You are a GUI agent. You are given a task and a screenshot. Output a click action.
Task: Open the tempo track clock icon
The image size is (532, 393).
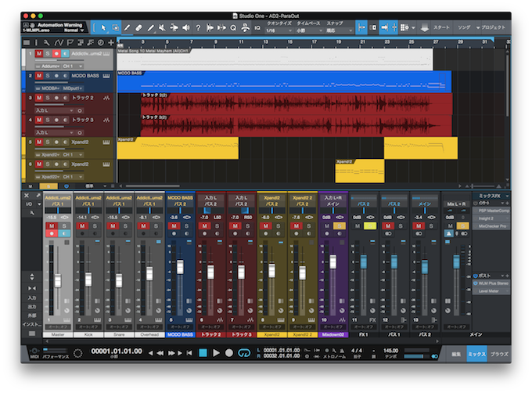coord(101,42)
